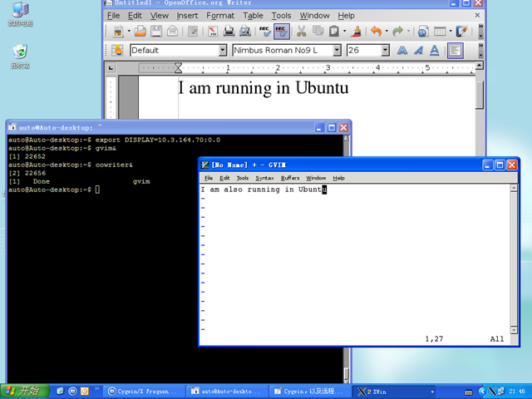Click the Styles and Formatting icon
Viewport: 532px width, 399px height.
(x=117, y=51)
